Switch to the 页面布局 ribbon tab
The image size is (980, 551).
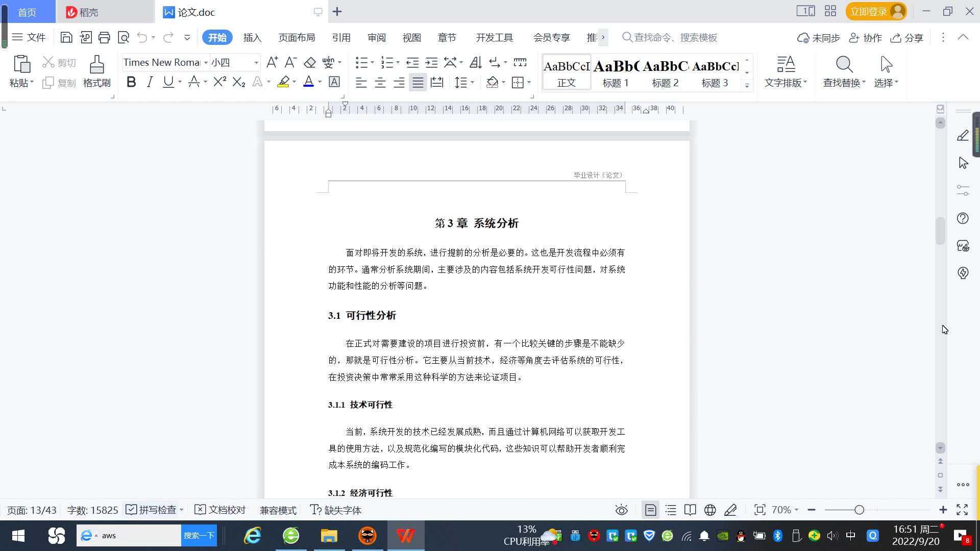[297, 37]
